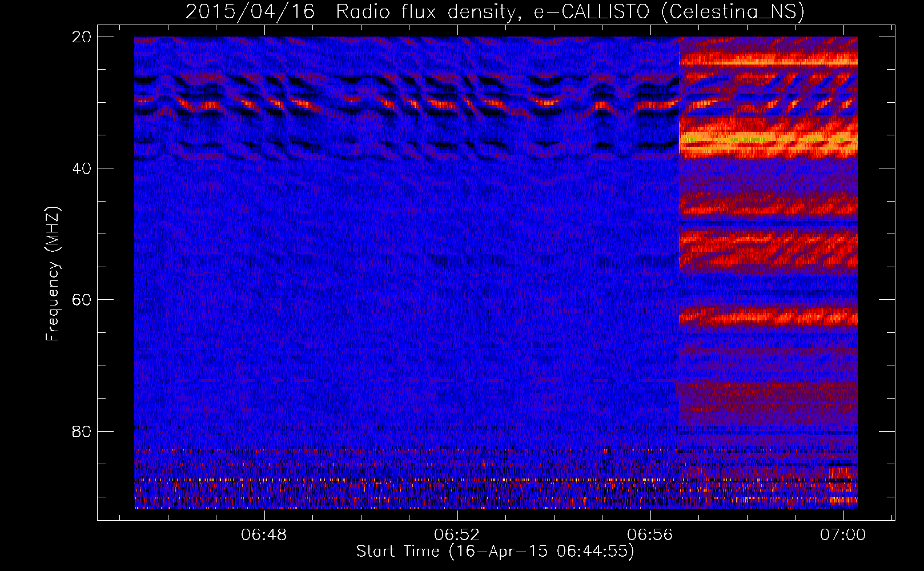Click the 60 MHz frequency tick label
Screen dimensions: 924x571
(82, 300)
